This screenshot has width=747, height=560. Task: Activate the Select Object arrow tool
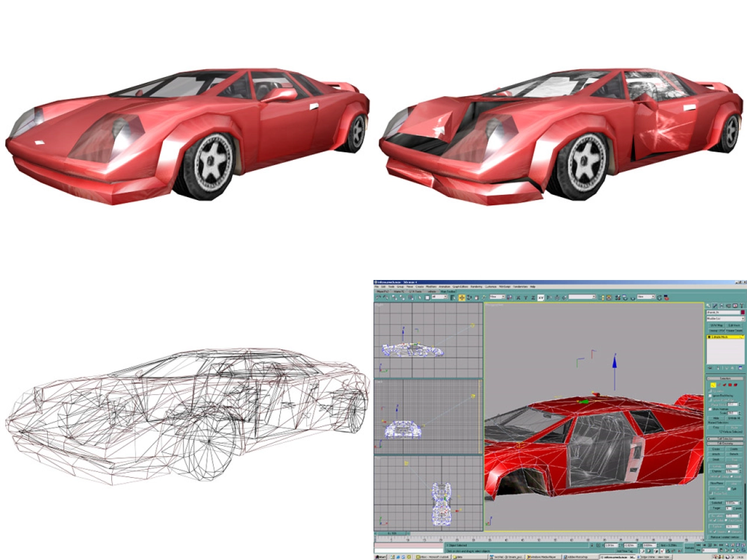[x=420, y=297]
